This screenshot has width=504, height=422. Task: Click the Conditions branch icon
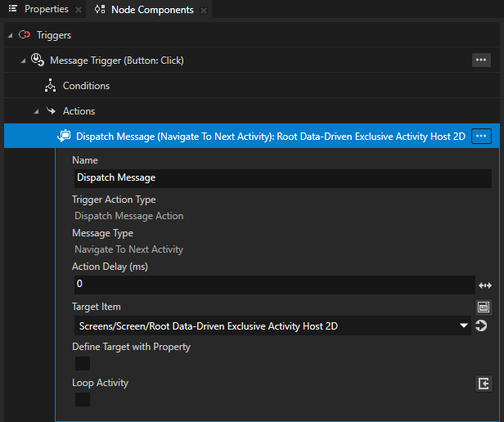pos(50,85)
